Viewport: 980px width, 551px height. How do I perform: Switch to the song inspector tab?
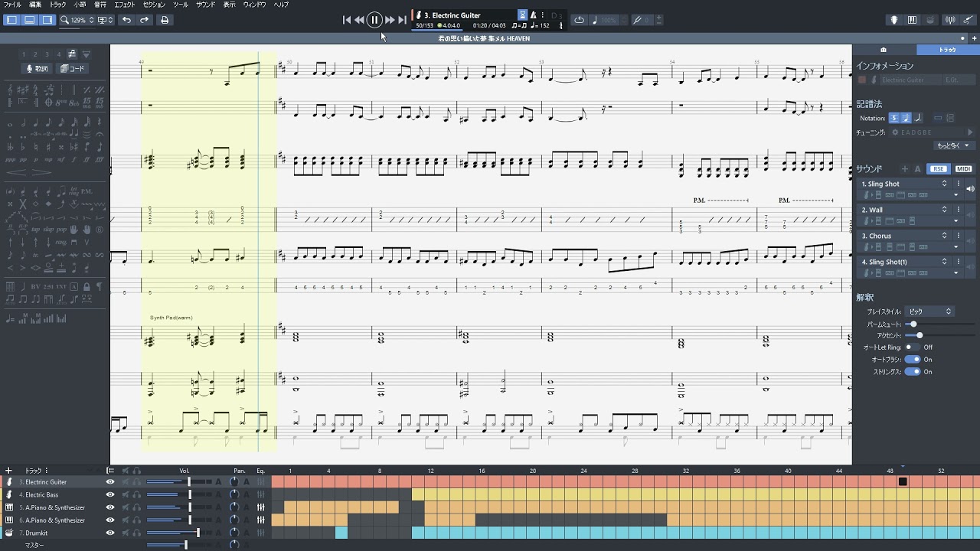click(x=884, y=50)
